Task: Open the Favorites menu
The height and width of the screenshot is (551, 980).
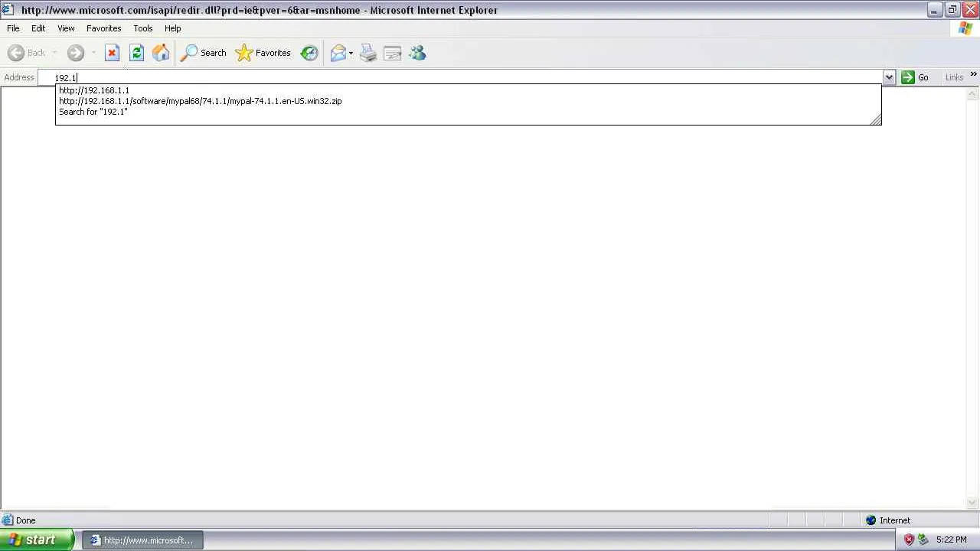Action: coord(103,28)
